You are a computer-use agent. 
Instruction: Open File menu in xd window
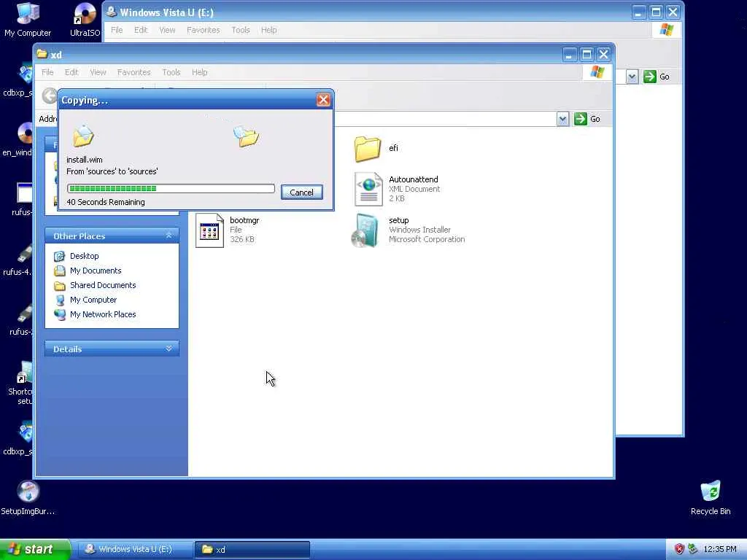click(47, 72)
